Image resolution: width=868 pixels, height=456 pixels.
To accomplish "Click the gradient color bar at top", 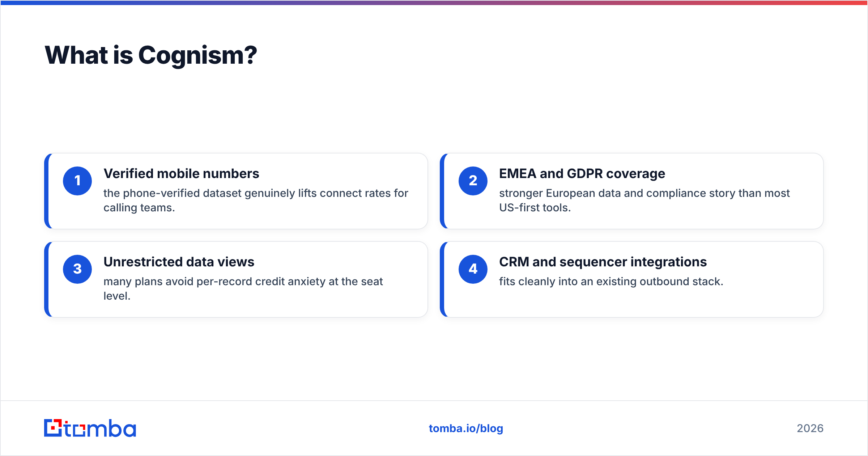I will point(434,3).
